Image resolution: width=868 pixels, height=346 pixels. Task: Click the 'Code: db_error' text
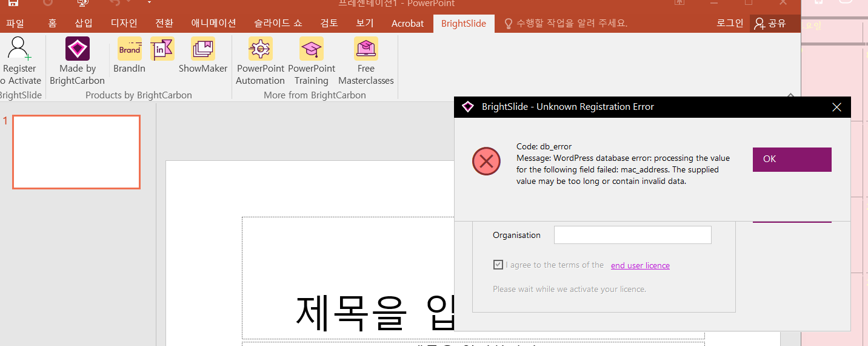pos(544,146)
